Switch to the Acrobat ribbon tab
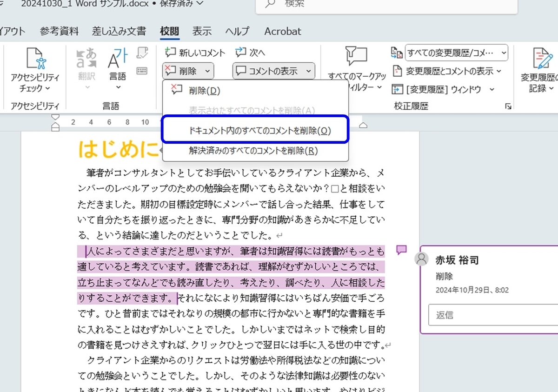 [x=282, y=31]
